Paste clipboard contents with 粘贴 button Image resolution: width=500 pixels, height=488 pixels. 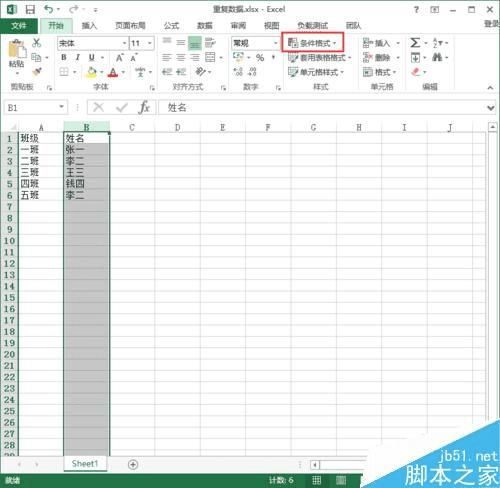click(16, 56)
